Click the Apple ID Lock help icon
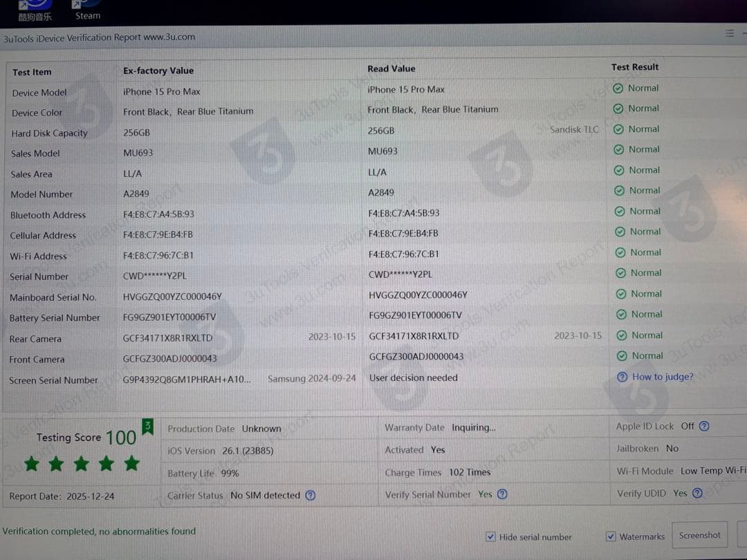 (704, 426)
